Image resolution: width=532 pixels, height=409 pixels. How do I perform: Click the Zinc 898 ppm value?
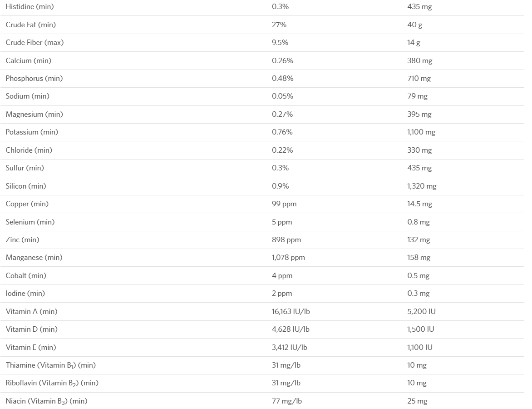pyautogui.click(x=286, y=240)
